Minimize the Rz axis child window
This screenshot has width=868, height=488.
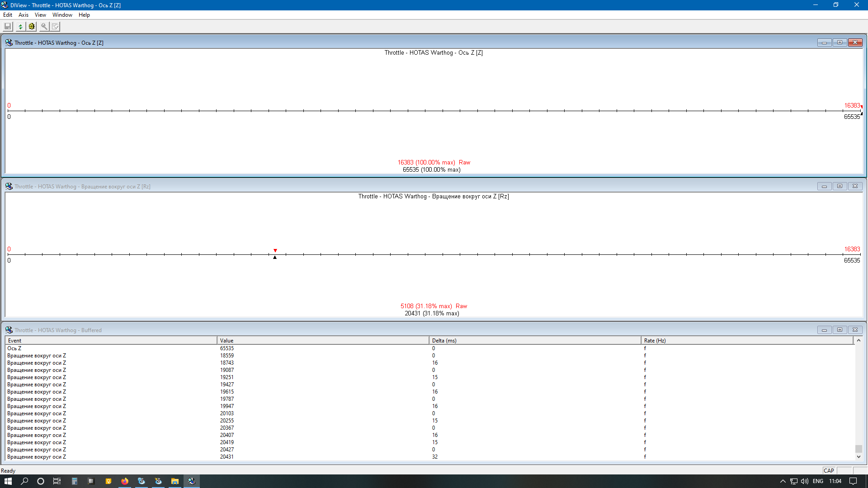click(x=824, y=186)
